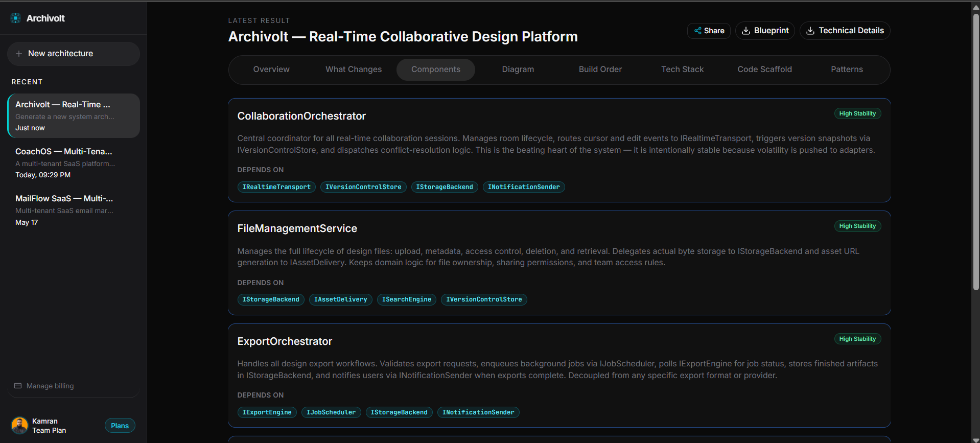Click CollaborationOrchestrator's IVersionControlStore tag
This screenshot has width=980, height=443.
click(363, 187)
